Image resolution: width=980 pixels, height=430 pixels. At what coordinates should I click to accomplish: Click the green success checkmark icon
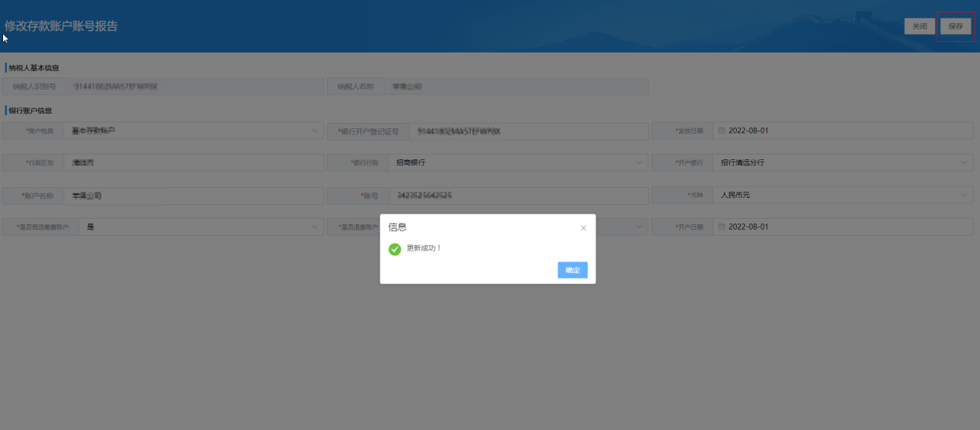click(x=394, y=249)
